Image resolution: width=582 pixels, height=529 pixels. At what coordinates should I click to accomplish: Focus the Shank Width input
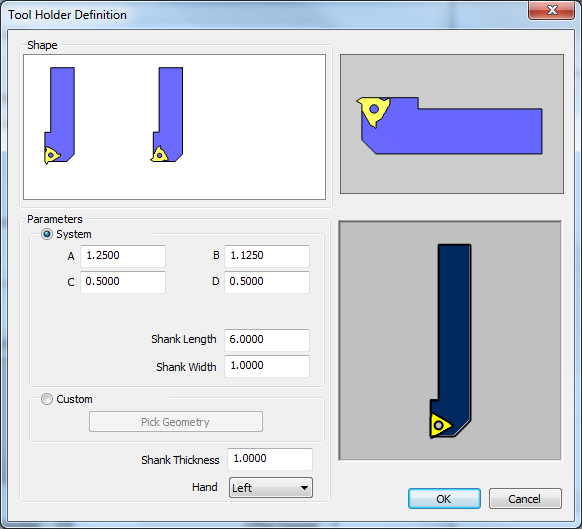coord(267,366)
